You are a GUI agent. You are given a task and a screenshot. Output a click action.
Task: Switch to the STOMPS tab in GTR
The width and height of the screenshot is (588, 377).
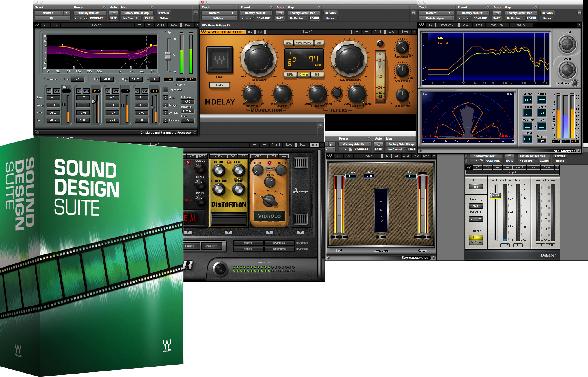tap(279, 249)
